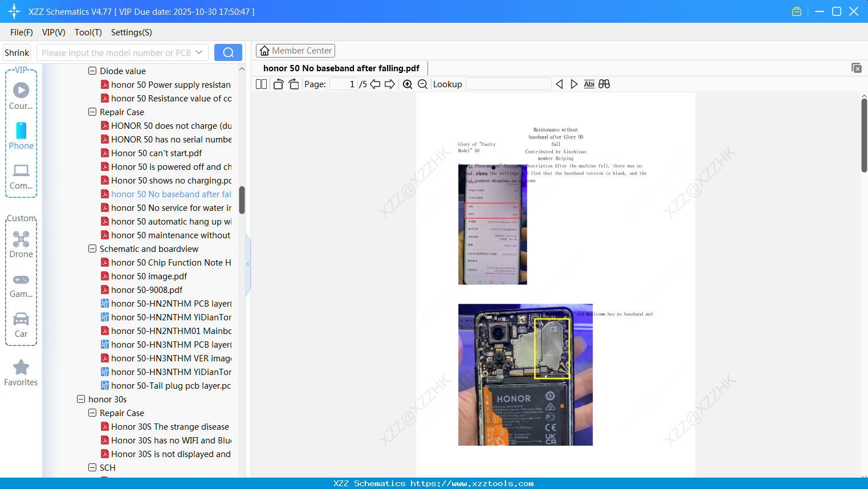
Task: Collapse the honor 50 Repair Case folder
Action: [92, 112]
